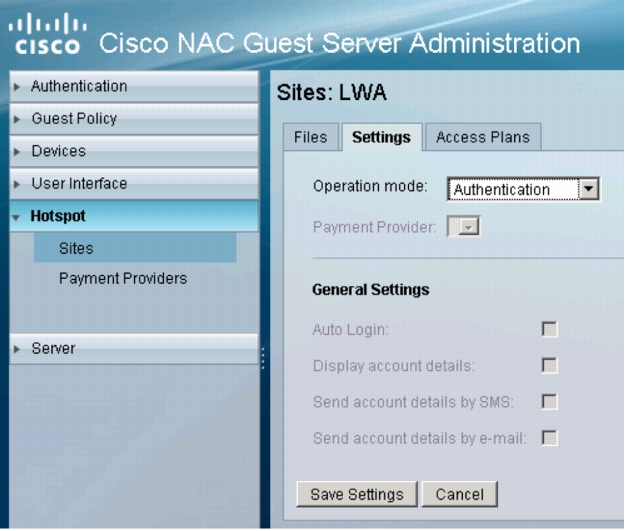Open the Payment Provider dropdown
The width and height of the screenshot is (626, 531).
click(464, 227)
